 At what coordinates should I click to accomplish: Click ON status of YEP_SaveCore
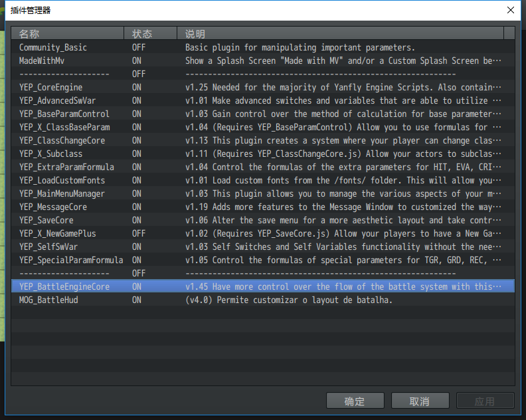(x=137, y=220)
